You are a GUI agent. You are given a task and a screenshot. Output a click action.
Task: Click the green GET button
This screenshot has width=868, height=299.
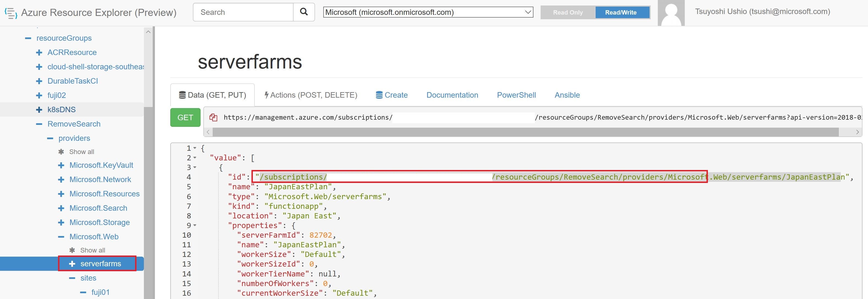tap(185, 117)
